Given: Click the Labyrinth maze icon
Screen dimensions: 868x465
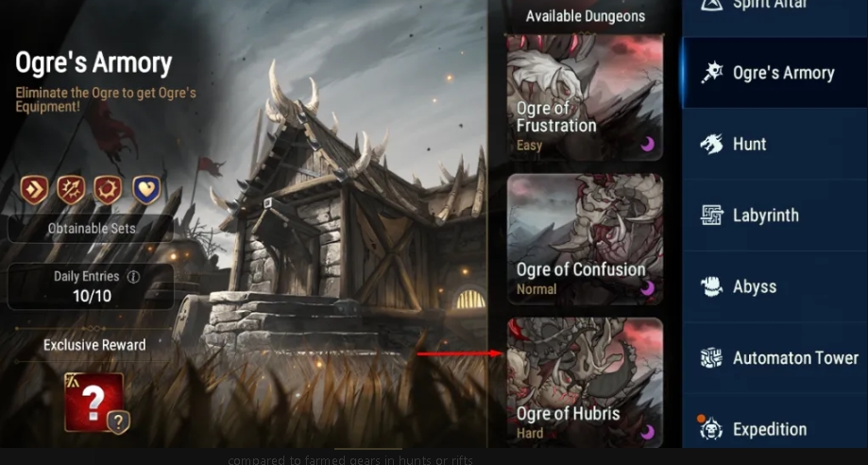Looking at the screenshot, I should [x=711, y=215].
